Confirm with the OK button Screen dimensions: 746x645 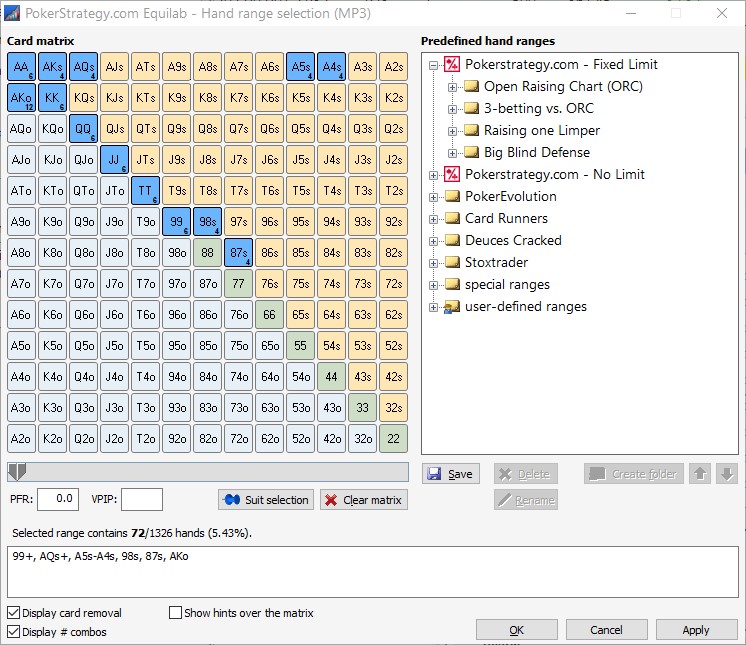[x=517, y=630]
